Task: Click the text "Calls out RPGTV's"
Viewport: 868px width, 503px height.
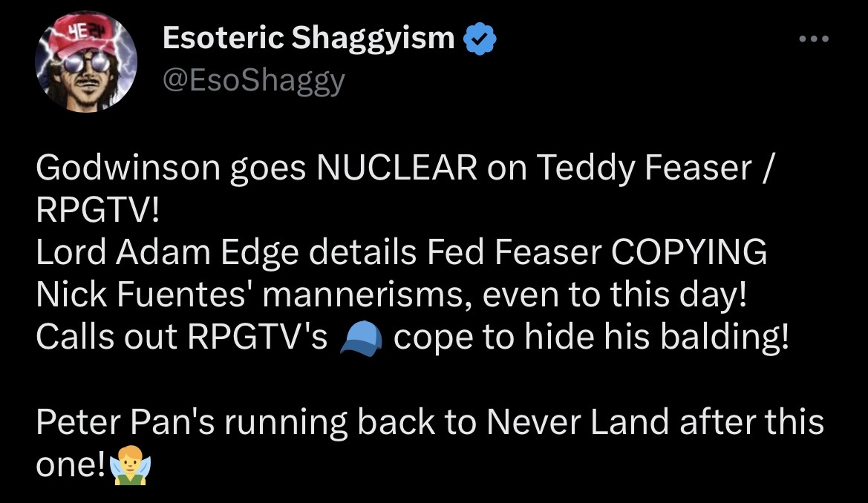Action: pyautogui.click(x=182, y=336)
